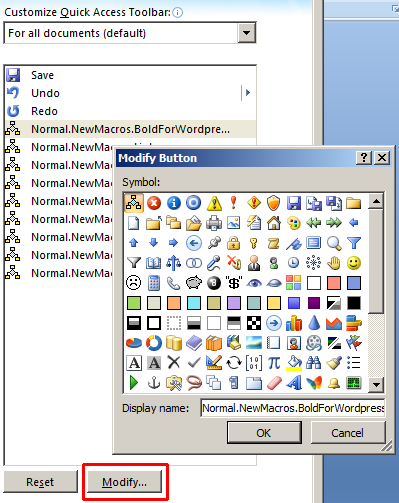The image size is (399, 503).
Task: Select the film reel symbol
Action: (314, 343)
